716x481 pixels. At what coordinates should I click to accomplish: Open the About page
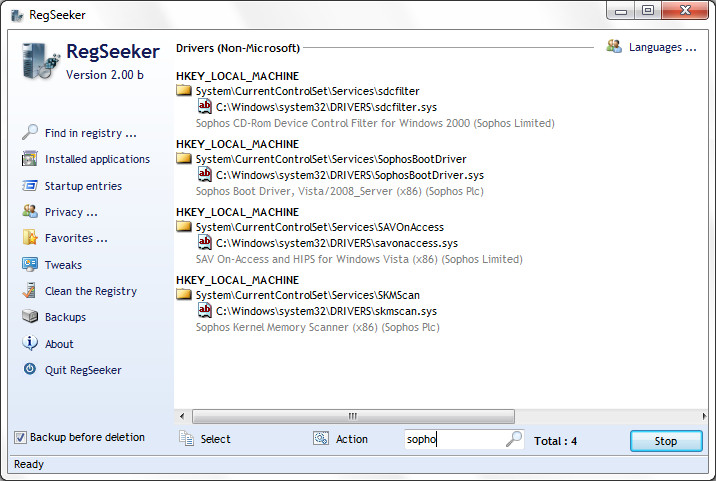pyautogui.click(x=59, y=344)
